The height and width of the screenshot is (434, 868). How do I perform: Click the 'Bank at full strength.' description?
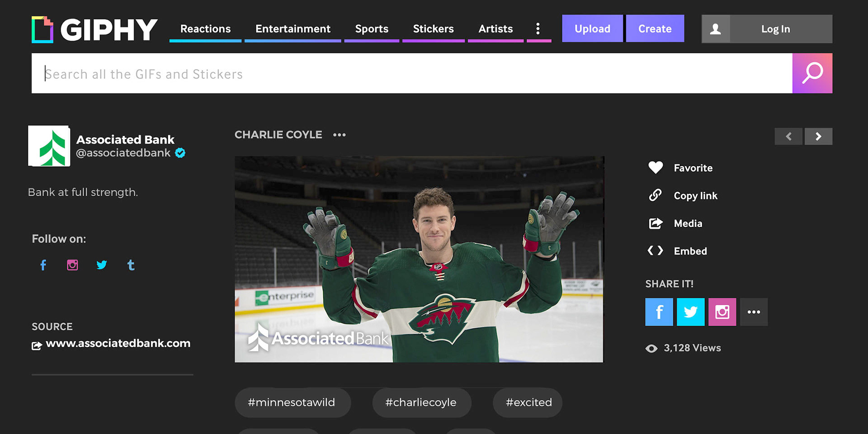pyautogui.click(x=83, y=192)
